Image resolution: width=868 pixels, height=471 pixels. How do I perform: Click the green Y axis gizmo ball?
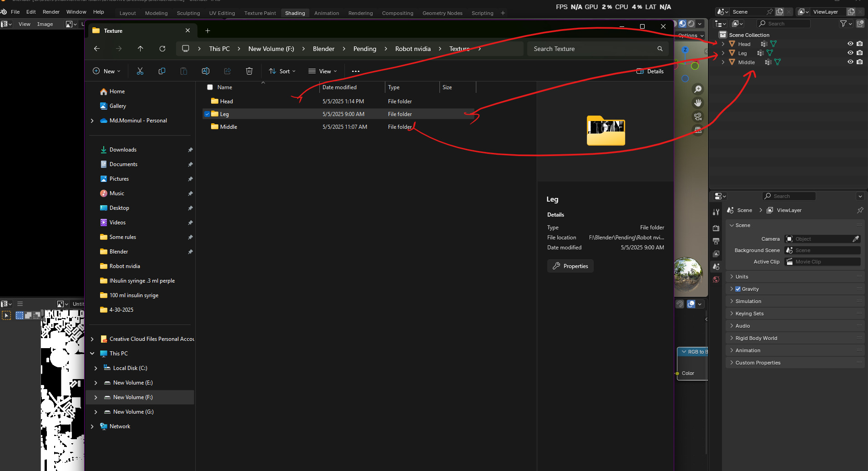695,66
